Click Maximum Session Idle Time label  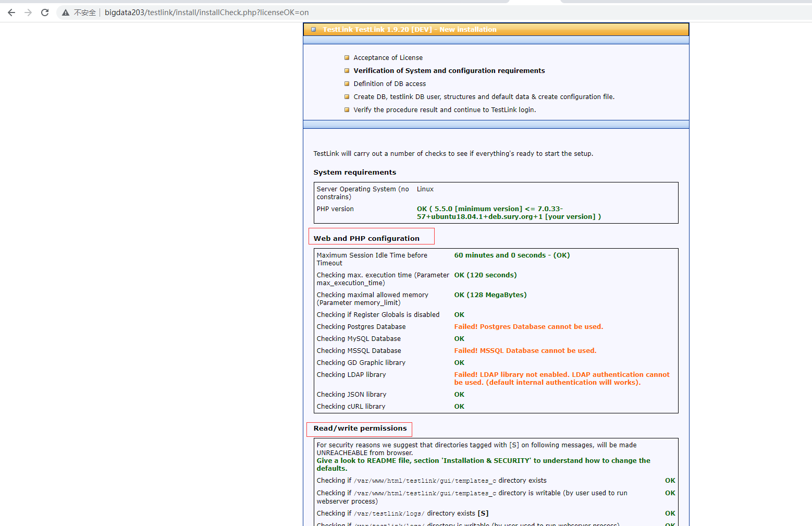coord(372,259)
